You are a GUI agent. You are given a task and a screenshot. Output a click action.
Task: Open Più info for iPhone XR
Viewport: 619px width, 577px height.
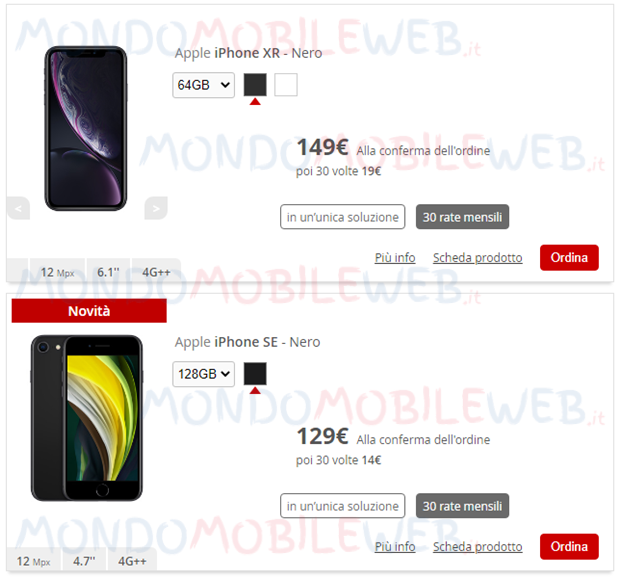[x=395, y=258]
